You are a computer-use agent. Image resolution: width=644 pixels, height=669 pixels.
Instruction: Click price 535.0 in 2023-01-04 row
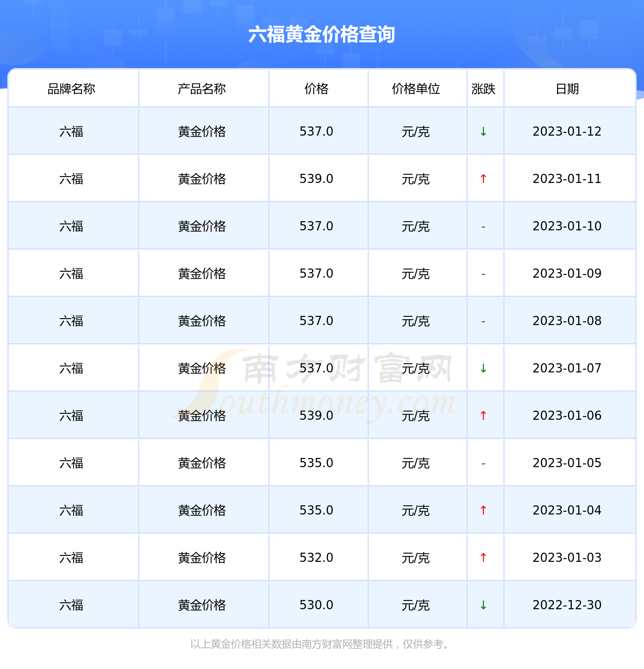tap(316, 510)
